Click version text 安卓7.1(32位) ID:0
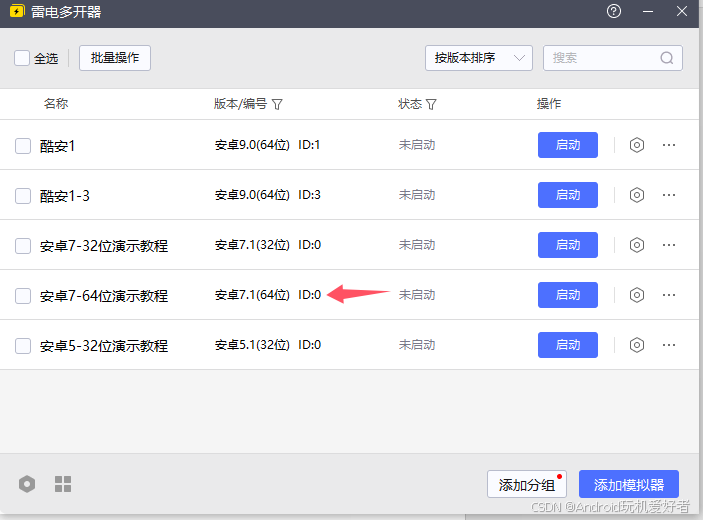Viewport: 703px width, 520px height. (268, 245)
